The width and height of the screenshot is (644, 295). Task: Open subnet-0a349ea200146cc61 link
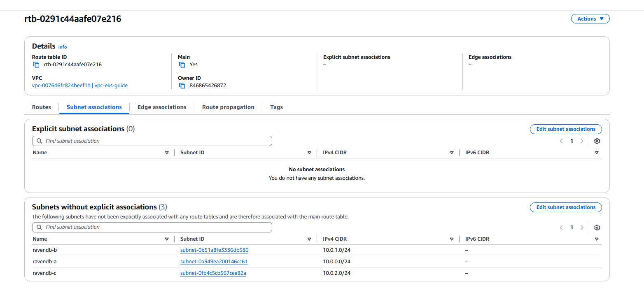click(214, 262)
